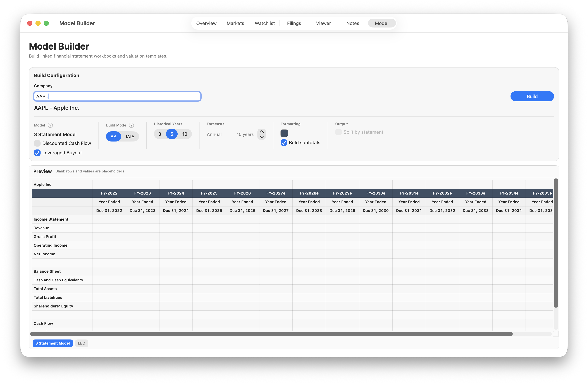Click the Annual forecasts label
Image resolution: width=588 pixels, height=384 pixels.
pos(214,134)
